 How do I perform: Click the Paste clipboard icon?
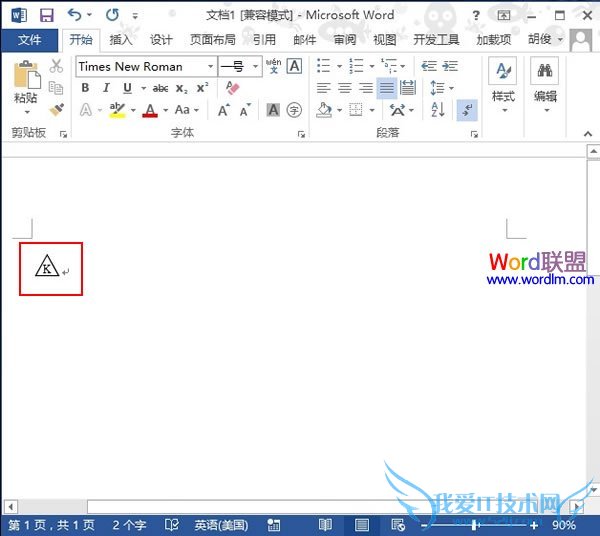tap(26, 75)
